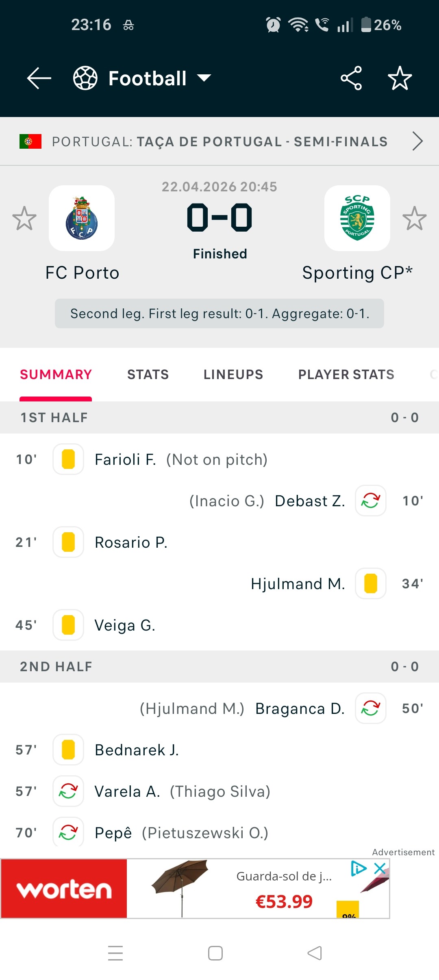Toggle favorite star for FC Porto
439x980 pixels.
(x=24, y=218)
